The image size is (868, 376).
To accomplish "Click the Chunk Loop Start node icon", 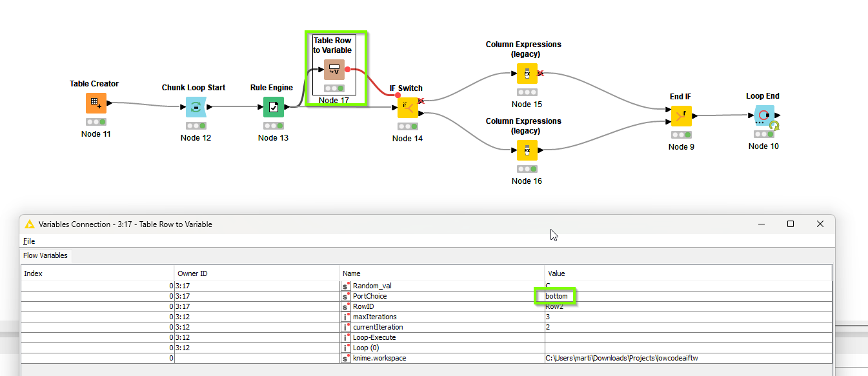I will click(196, 107).
